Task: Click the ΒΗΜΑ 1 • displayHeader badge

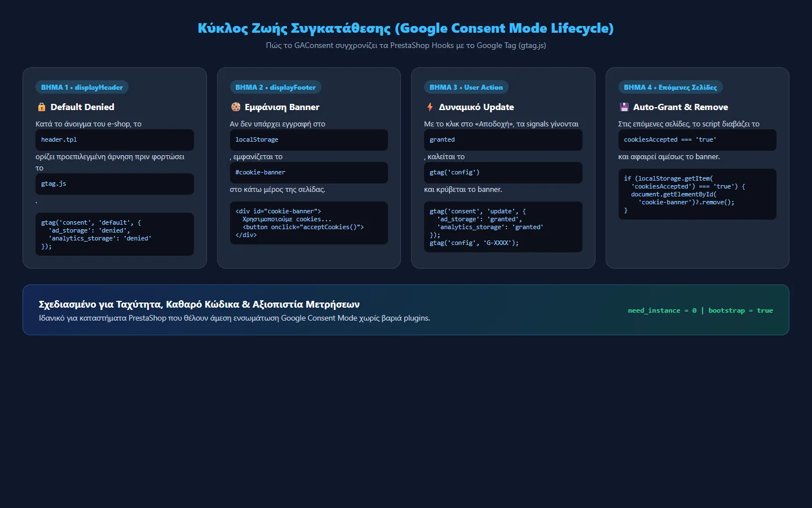Action: click(82, 87)
